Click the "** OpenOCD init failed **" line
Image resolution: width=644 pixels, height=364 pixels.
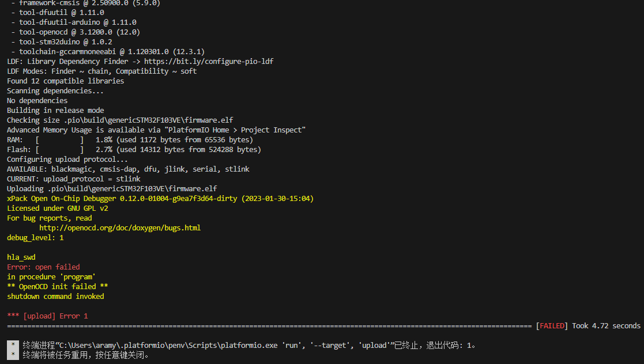(58, 287)
